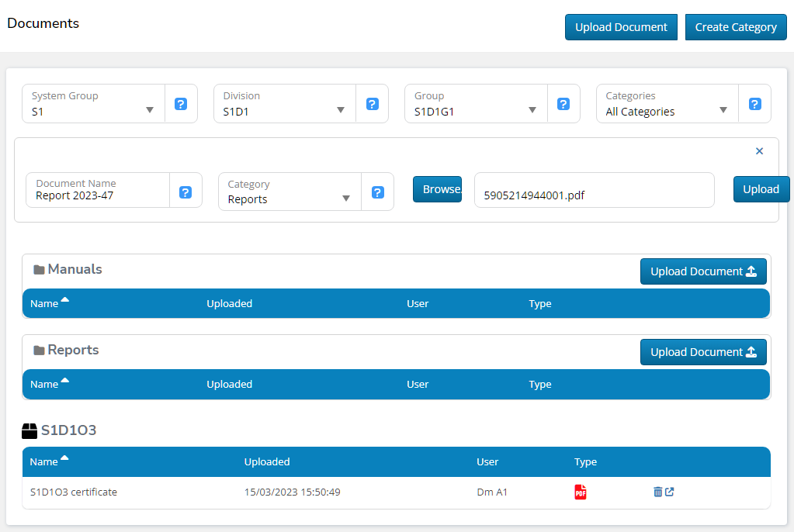Delete the S1D1O3 certificate document

point(657,492)
